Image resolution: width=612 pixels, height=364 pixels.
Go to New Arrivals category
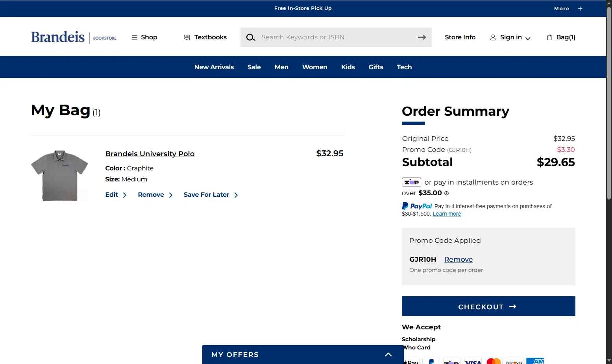(214, 67)
